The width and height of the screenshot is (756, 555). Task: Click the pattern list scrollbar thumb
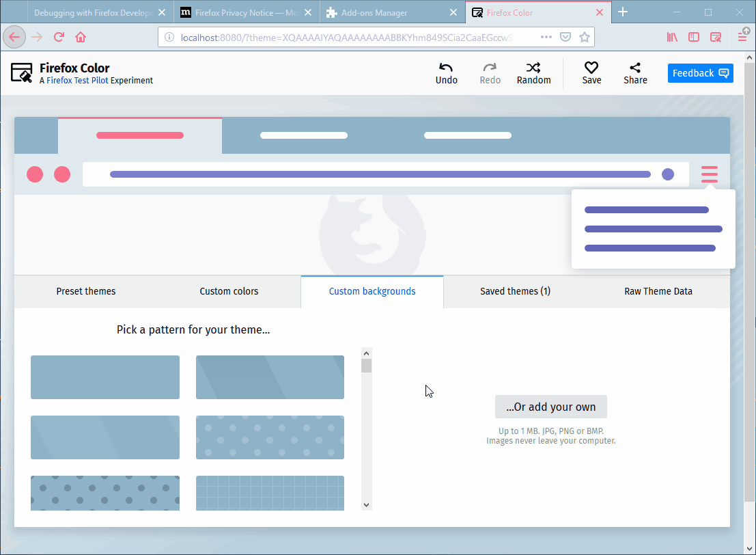click(x=367, y=366)
